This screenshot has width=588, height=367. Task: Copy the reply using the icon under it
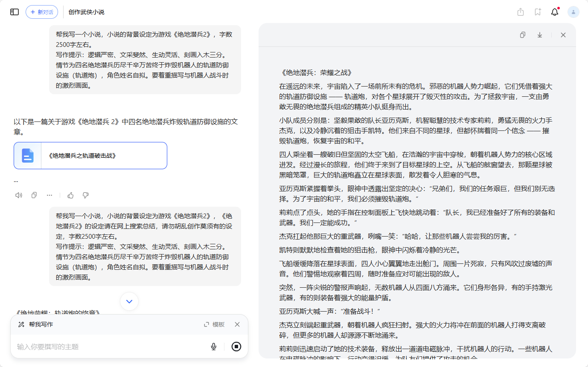(34, 195)
